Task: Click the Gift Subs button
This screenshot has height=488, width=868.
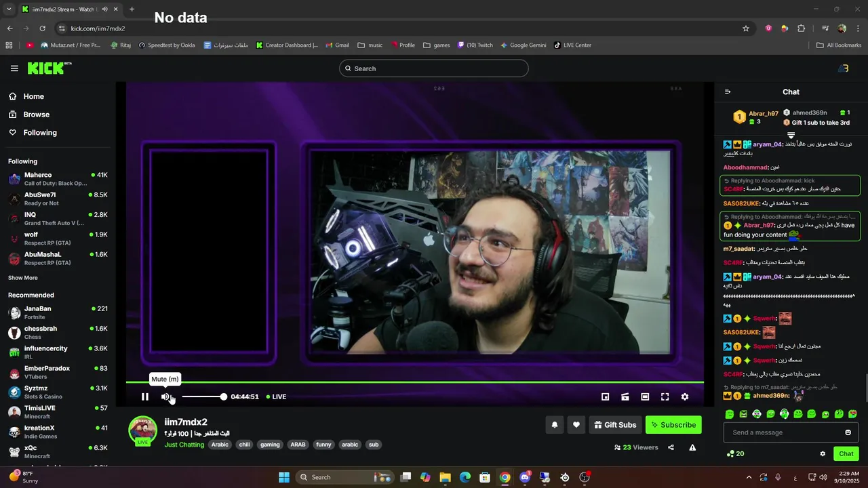Action: [615, 425]
